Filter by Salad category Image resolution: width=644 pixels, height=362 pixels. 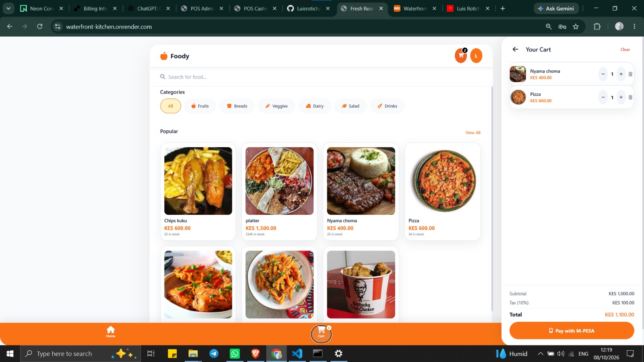click(351, 106)
